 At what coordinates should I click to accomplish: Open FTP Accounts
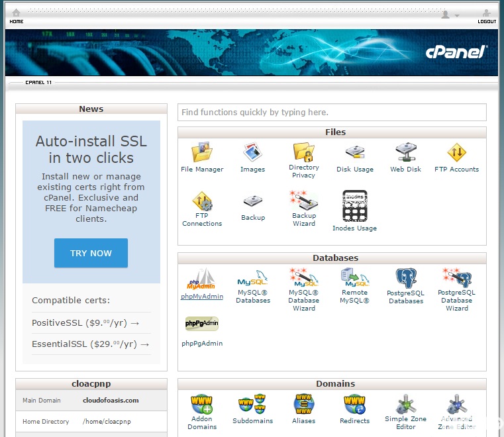tap(456, 157)
